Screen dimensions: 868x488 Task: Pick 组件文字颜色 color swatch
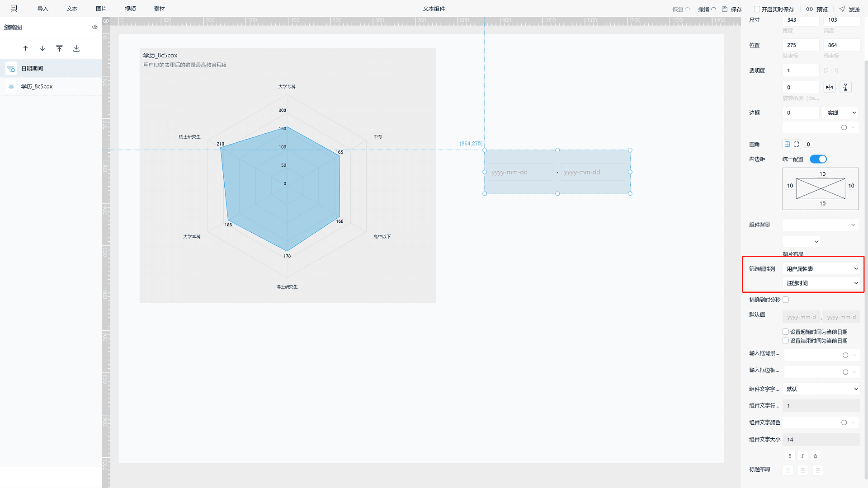tap(844, 422)
